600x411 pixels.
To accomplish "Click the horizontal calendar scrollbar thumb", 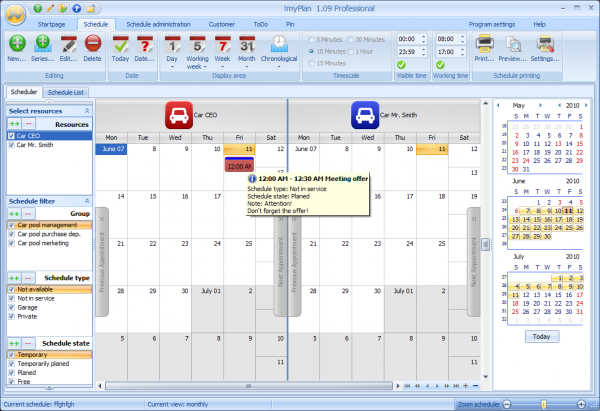I will pyautogui.click(x=249, y=386).
